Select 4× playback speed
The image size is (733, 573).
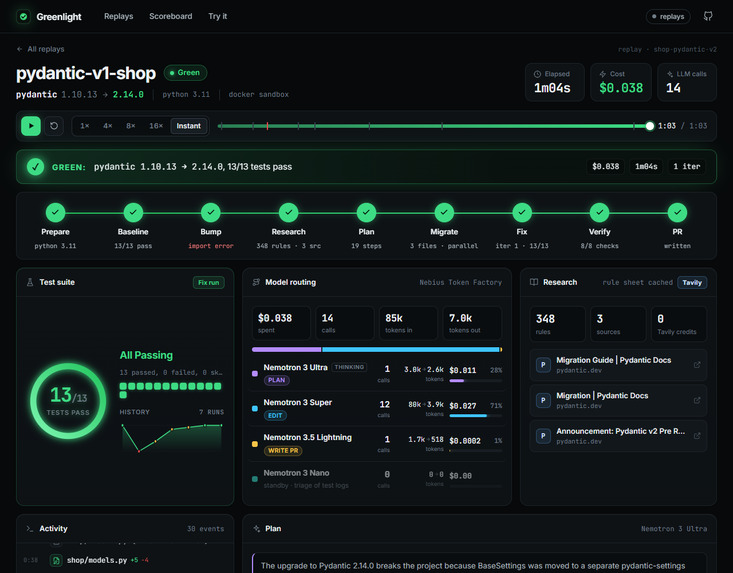[x=108, y=126]
